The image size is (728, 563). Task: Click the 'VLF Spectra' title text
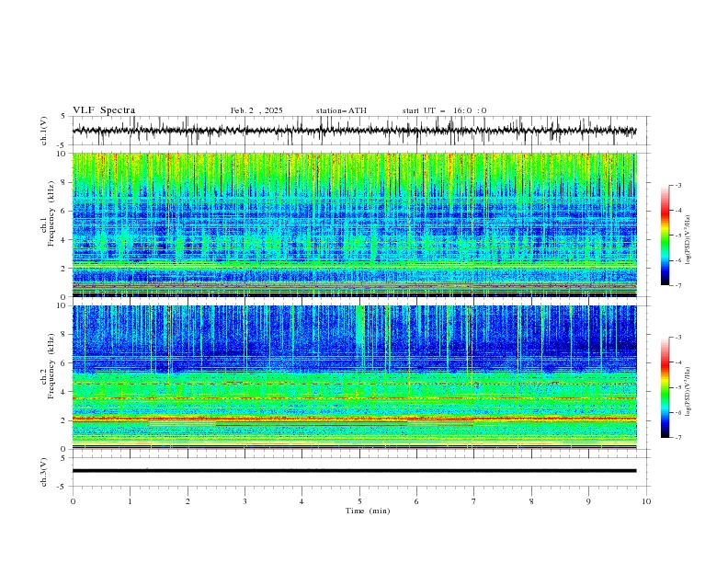click(104, 110)
